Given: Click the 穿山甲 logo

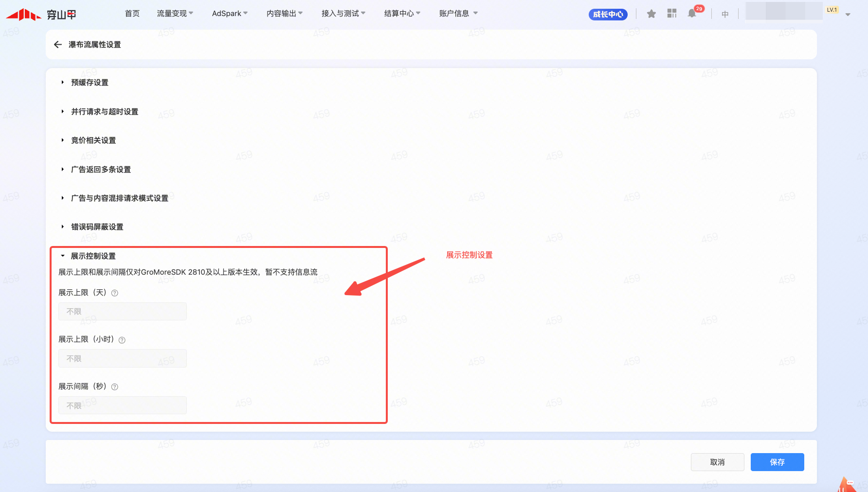Looking at the screenshot, I should [41, 15].
